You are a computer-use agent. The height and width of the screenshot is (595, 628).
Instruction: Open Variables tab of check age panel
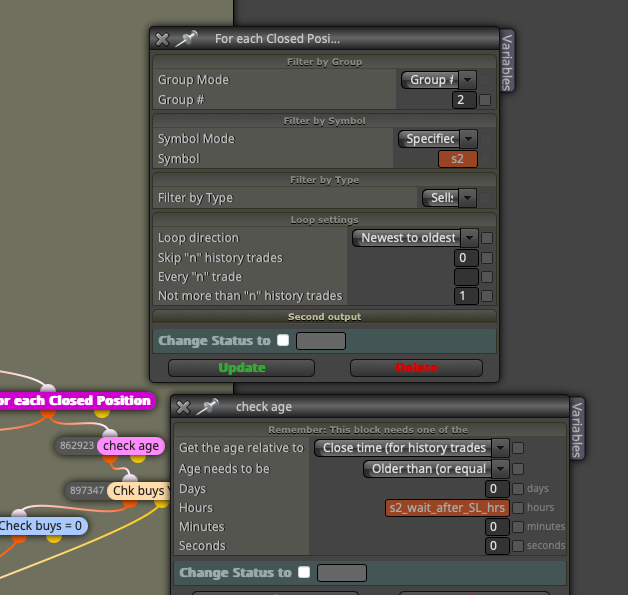pos(576,430)
